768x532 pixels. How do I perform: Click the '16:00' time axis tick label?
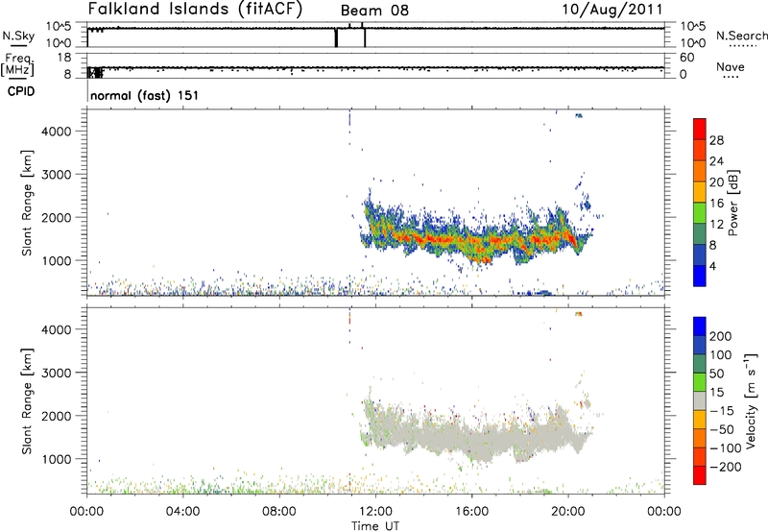point(471,512)
